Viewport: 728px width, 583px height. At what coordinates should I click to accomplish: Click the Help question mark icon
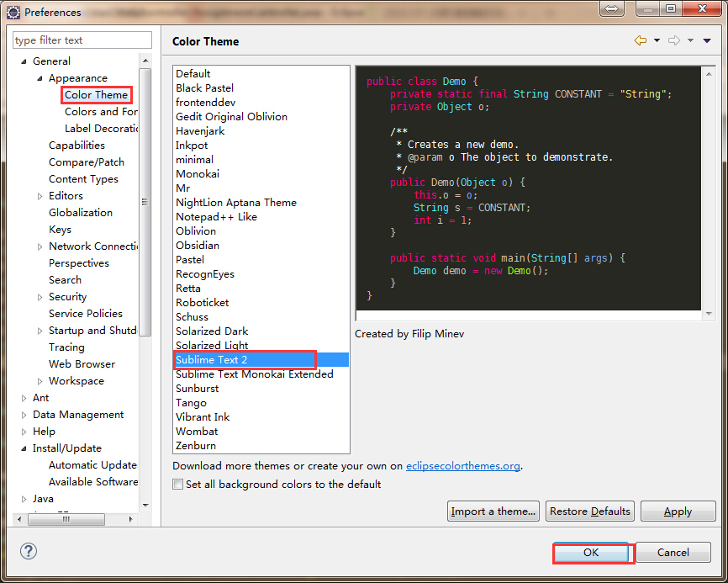(29, 551)
